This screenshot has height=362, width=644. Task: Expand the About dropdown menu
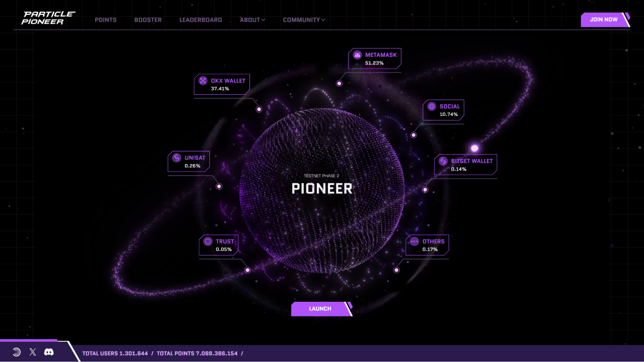[x=252, y=20]
